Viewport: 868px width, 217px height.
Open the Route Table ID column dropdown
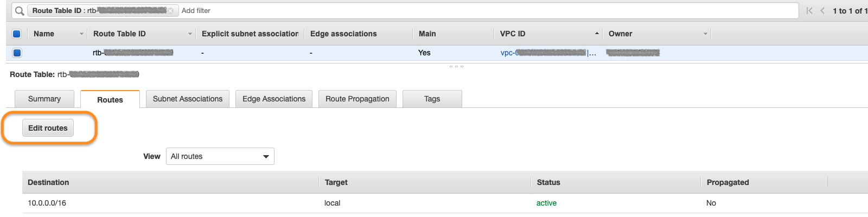(x=190, y=34)
